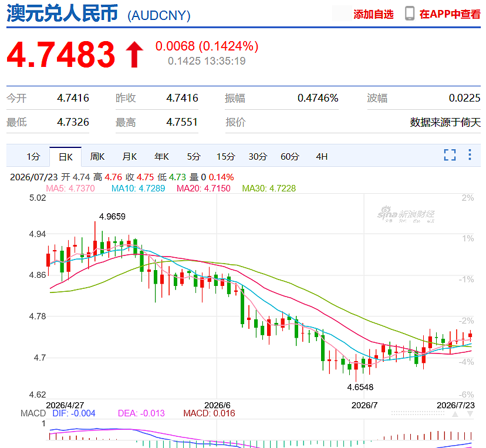This screenshot has height=448, width=486.
Task: Click the 2026/7/23 date axis label
Action: pyautogui.click(x=455, y=405)
